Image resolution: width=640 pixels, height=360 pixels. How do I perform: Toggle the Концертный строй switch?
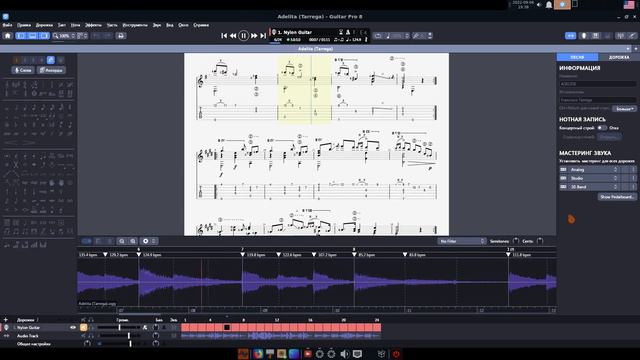[602, 128]
